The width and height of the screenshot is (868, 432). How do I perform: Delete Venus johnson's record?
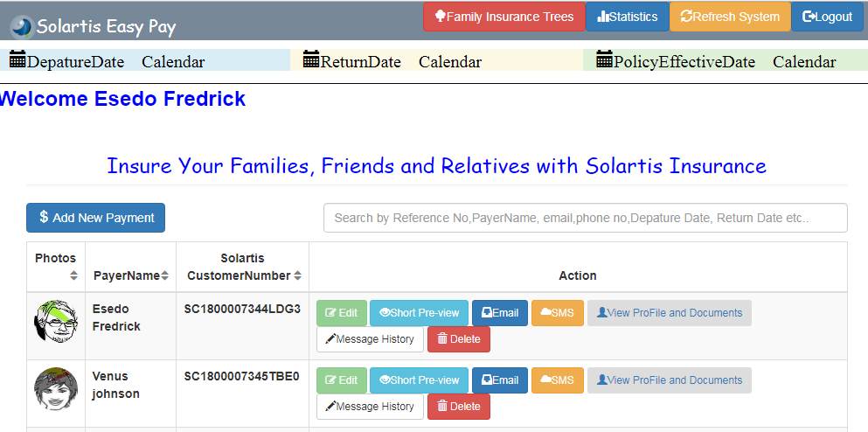(459, 407)
